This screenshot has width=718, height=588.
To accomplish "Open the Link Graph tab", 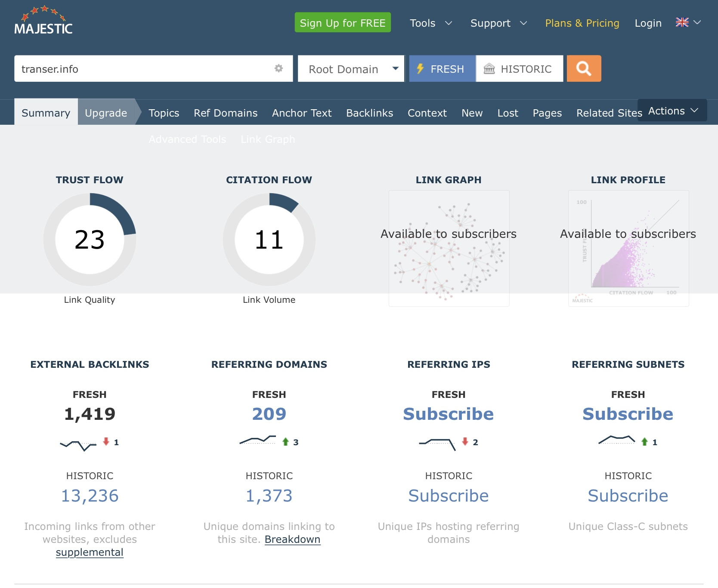I will click(x=268, y=139).
